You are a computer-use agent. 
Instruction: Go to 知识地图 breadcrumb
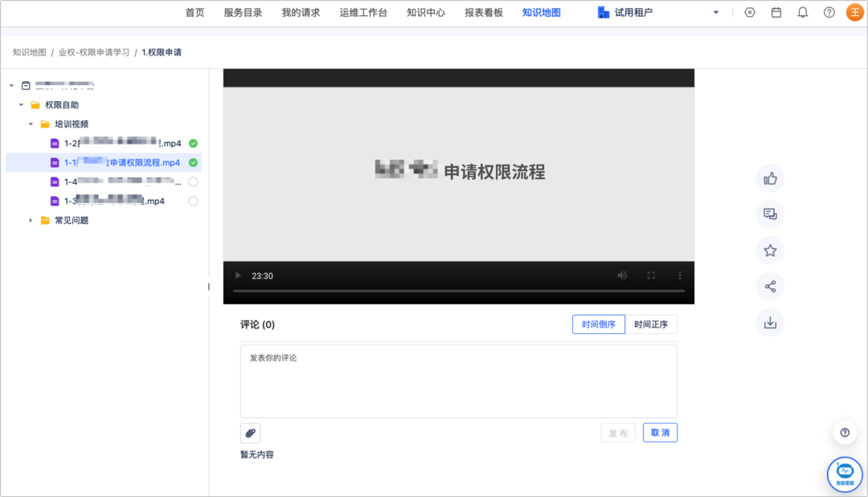click(30, 52)
